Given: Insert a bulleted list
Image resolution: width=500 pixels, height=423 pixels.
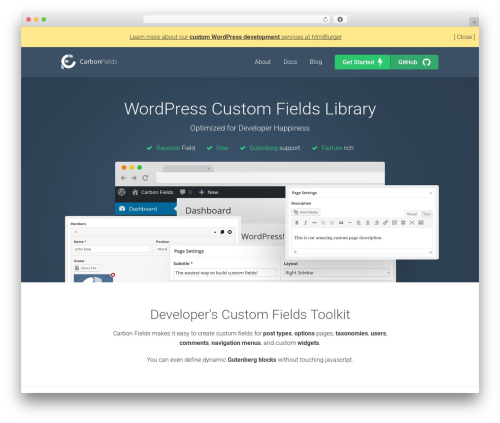Looking at the screenshot, I should 323,223.
